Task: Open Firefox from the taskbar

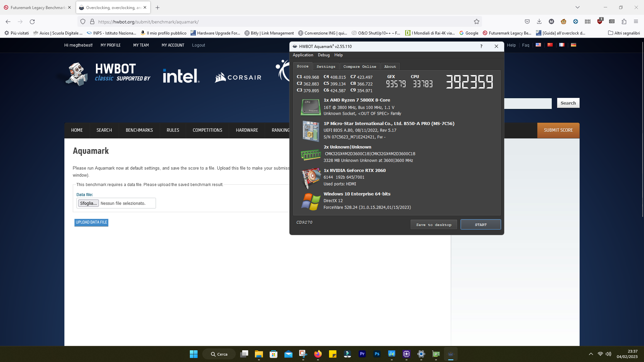Action: click(x=318, y=354)
